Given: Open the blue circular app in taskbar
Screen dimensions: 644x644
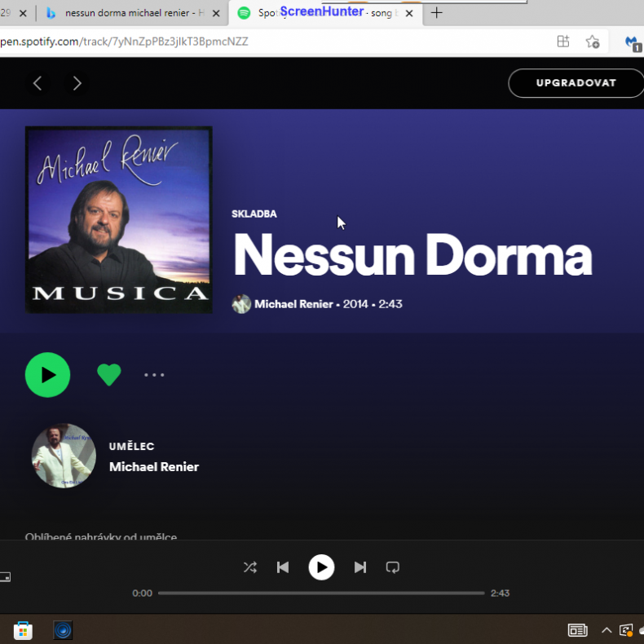Looking at the screenshot, I should click(x=63, y=630).
